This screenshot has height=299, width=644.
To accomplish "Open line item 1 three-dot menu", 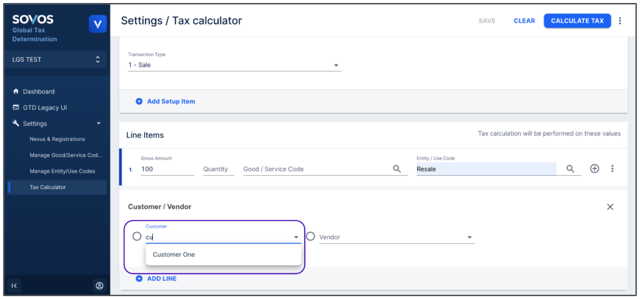I will 612,169.
